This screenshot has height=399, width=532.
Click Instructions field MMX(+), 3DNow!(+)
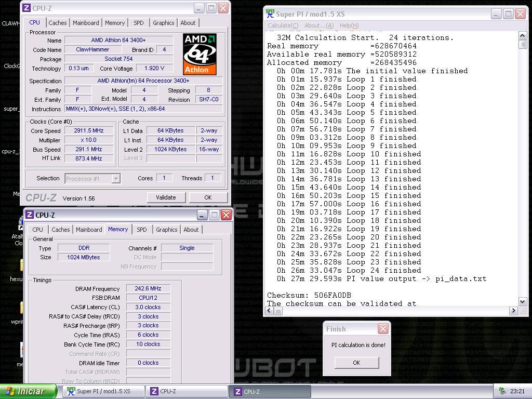(x=143, y=109)
